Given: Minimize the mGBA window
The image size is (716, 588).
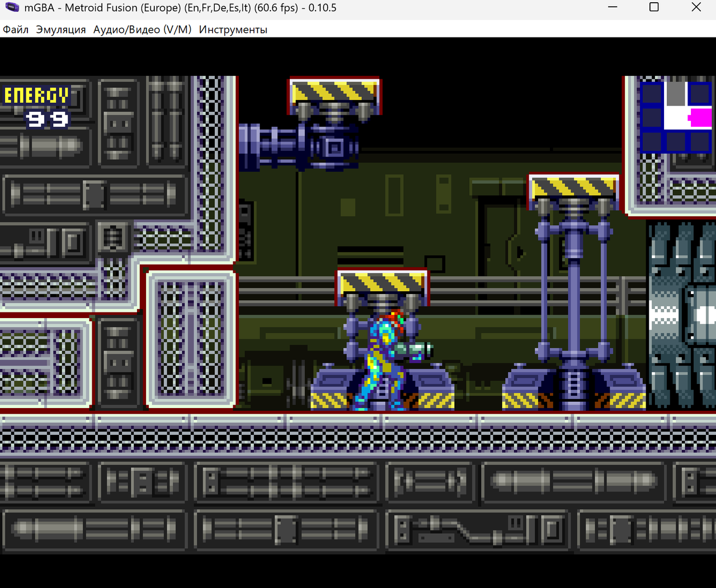Looking at the screenshot, I should tap(613, 7).
